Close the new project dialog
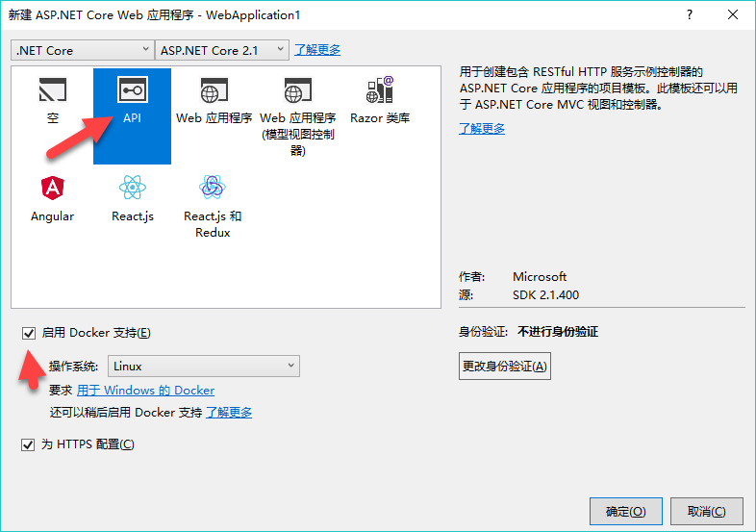The width and height of the screenshot is (756, 532). pos(733,14)
